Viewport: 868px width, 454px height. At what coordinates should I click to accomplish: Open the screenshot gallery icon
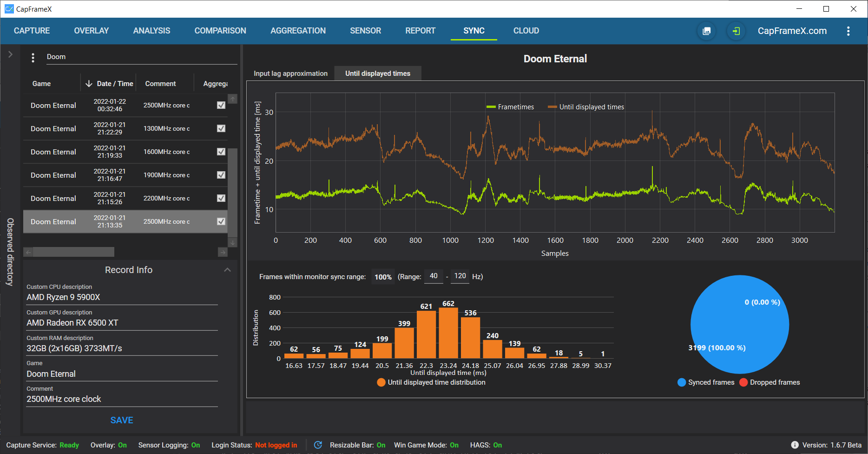click(x=707, y=31)
